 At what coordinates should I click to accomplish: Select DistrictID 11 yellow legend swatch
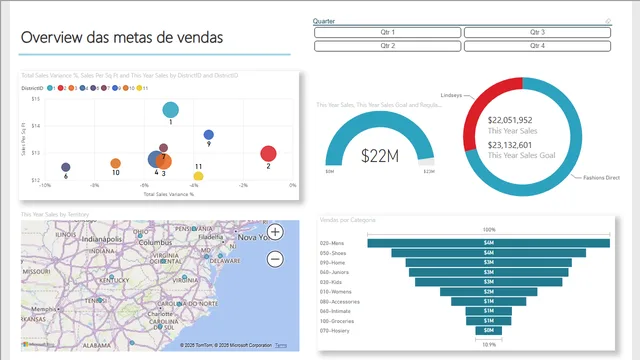tap(139, 88)
